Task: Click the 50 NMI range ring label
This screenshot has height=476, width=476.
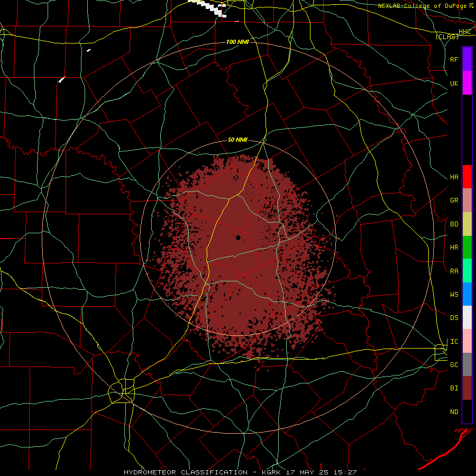Action: coord(237,140)
